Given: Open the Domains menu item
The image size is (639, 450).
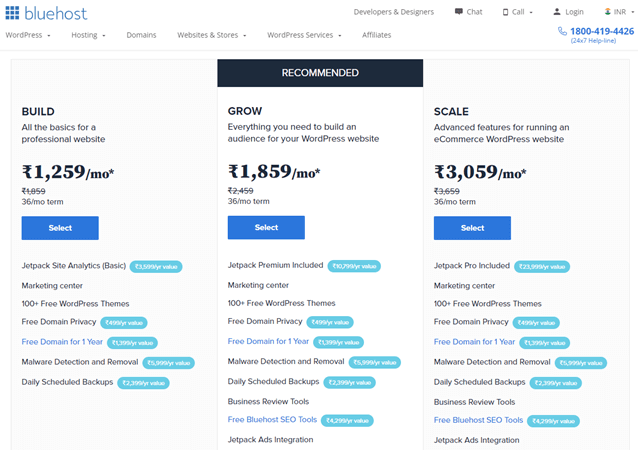Looking at the screenshot, I should (141, 35).
